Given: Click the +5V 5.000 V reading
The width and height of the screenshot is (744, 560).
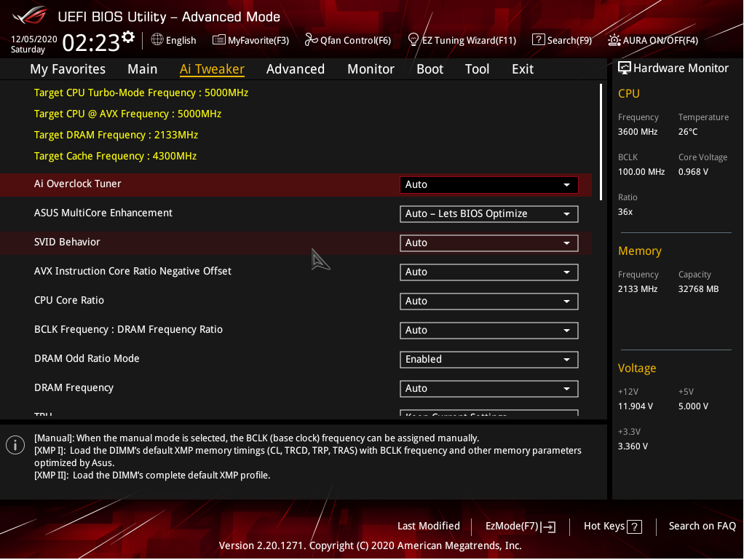Looking at the screenshot, I should click(x=693, y=406).
